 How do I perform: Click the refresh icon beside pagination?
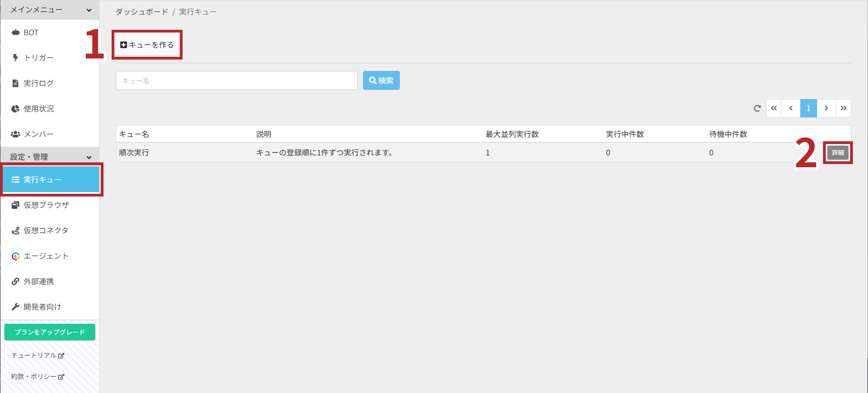coord(757,108)
